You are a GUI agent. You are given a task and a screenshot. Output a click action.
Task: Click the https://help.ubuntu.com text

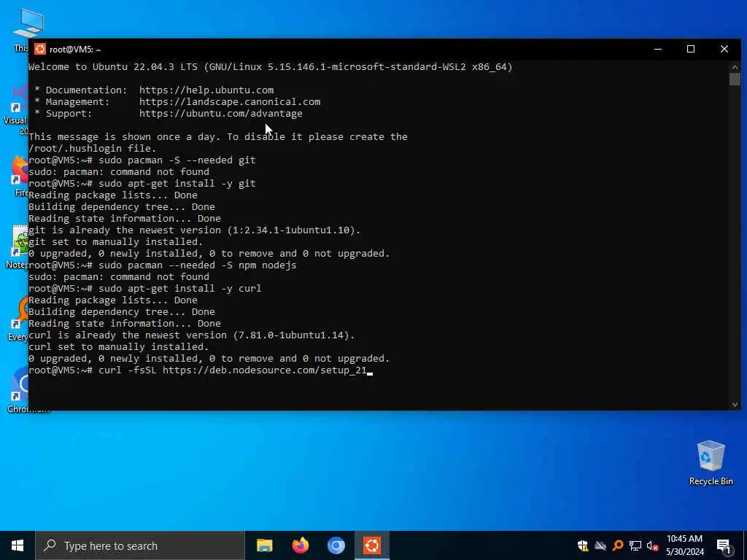(206, 90)
